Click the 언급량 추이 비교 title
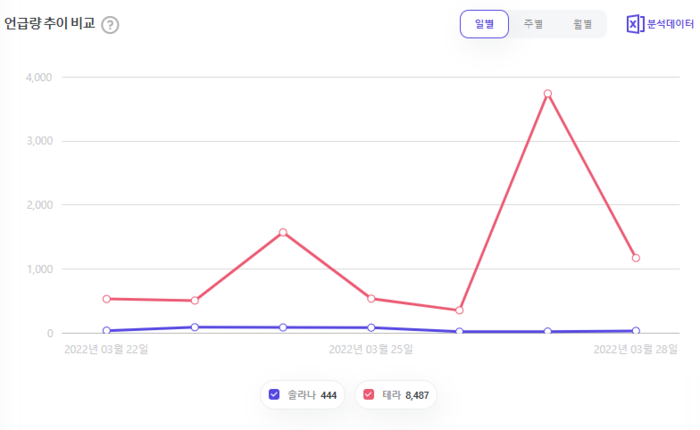This screenshot has height=430, width=700. click(50, 24)
